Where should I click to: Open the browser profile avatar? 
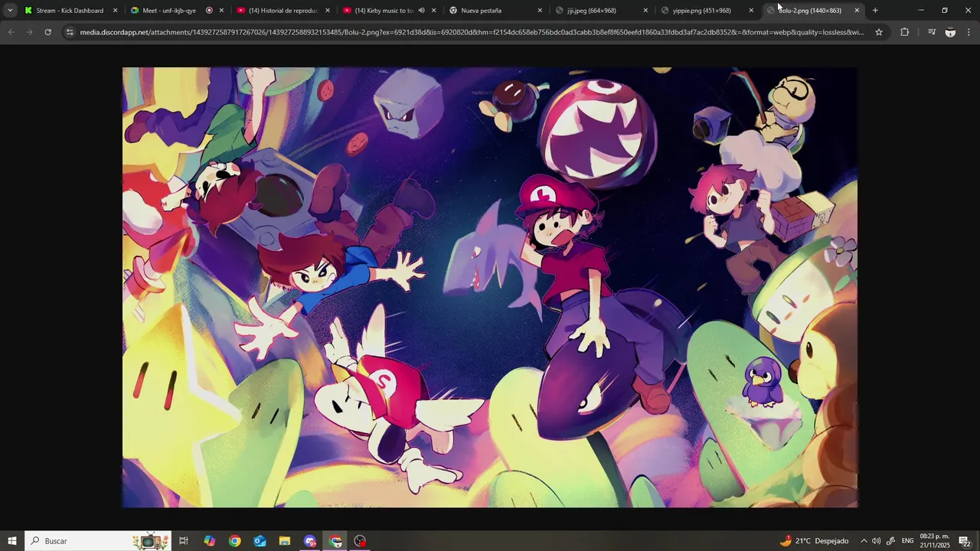coord(950,32)
